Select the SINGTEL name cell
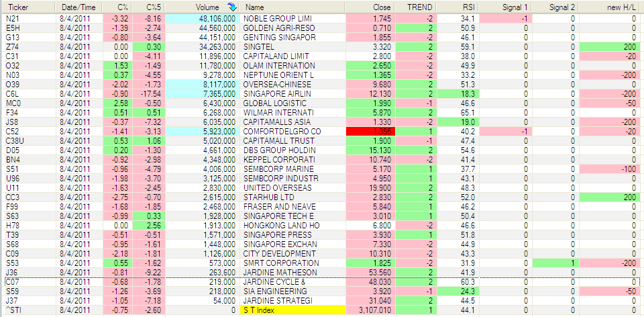Image resolution: width=644 pixels, height=317 pixels. point(292,47)
